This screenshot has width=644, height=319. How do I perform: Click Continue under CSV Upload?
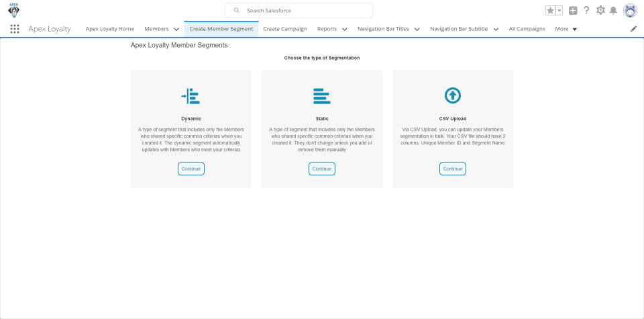click(x=453, y=169)
